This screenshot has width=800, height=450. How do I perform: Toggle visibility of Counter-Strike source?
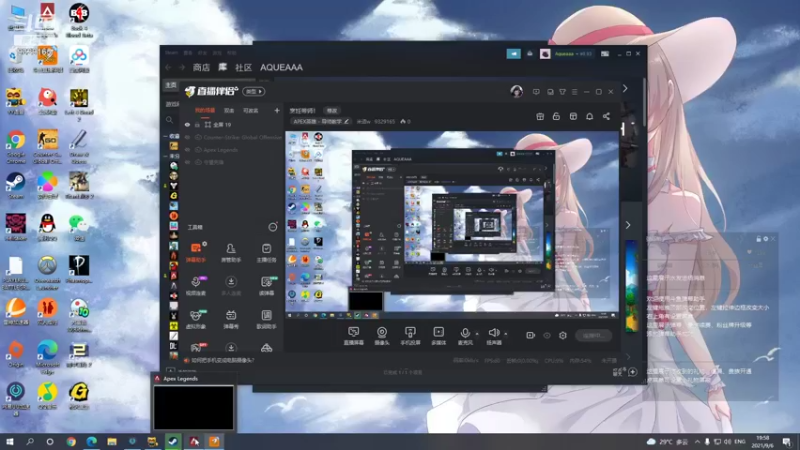(187, 137)
